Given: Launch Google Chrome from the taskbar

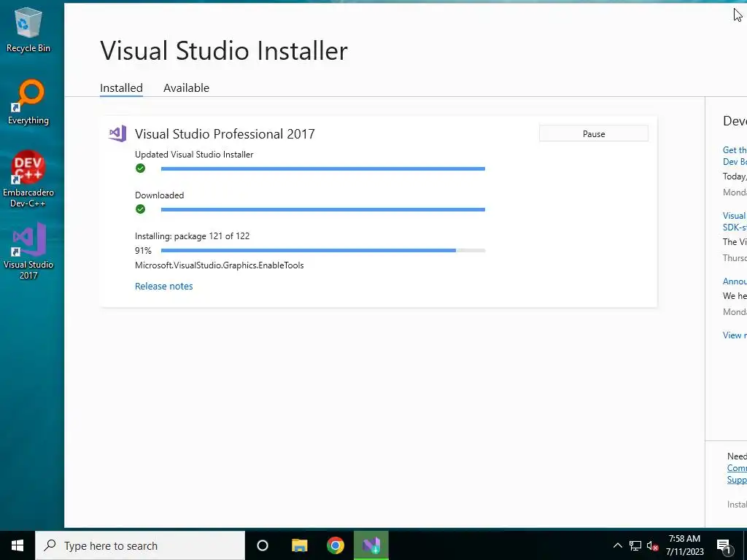Looking at the screenshot, I should (x=336, y=545).
